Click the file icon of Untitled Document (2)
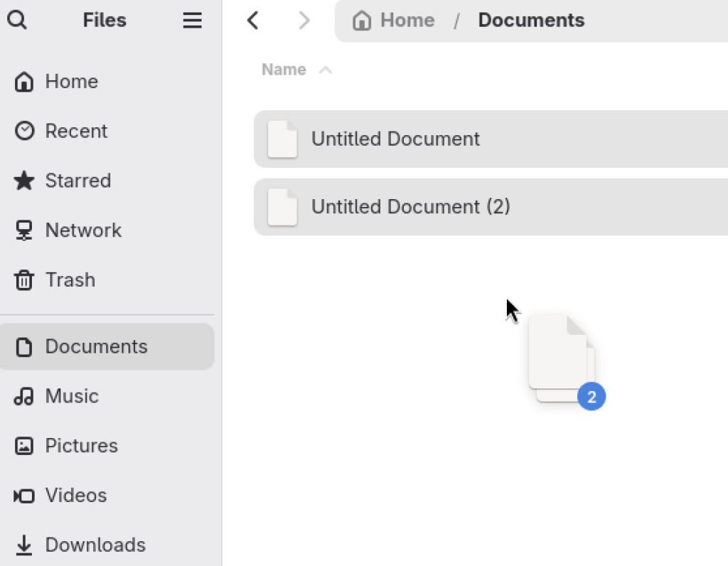This screenshot has width=728, height=566. [282, 207]
